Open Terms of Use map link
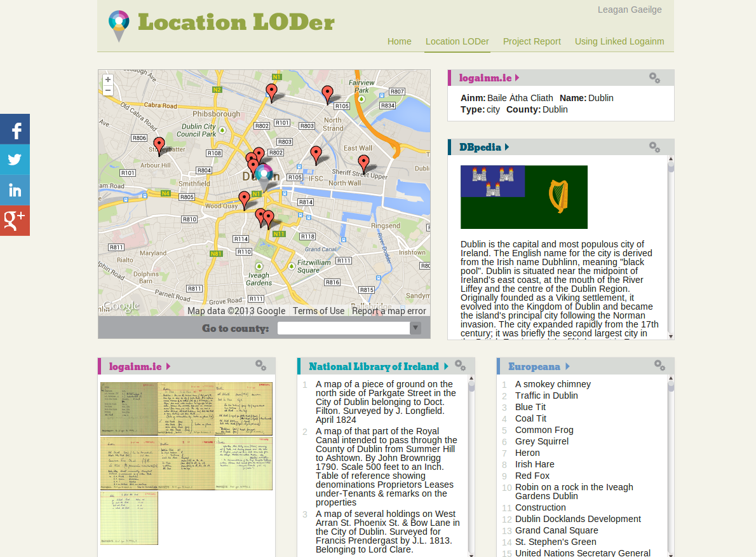Screen dimensions: 756x557 point(318,311)
